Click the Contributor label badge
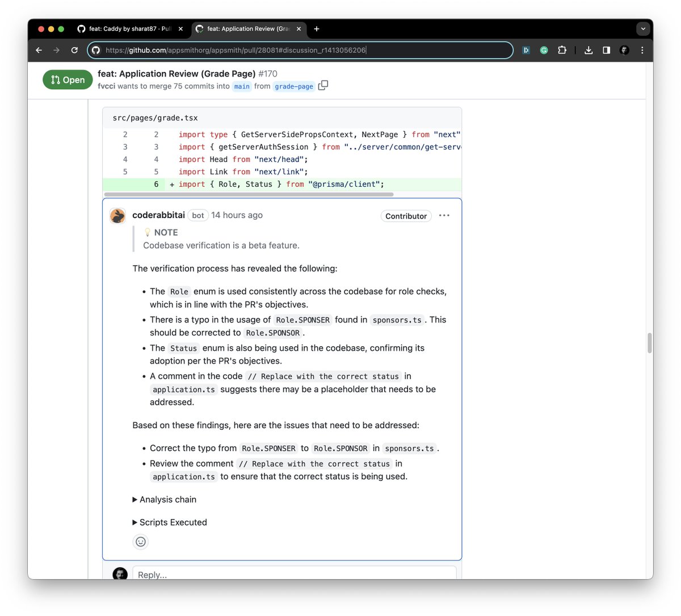 tap(406, 216)
